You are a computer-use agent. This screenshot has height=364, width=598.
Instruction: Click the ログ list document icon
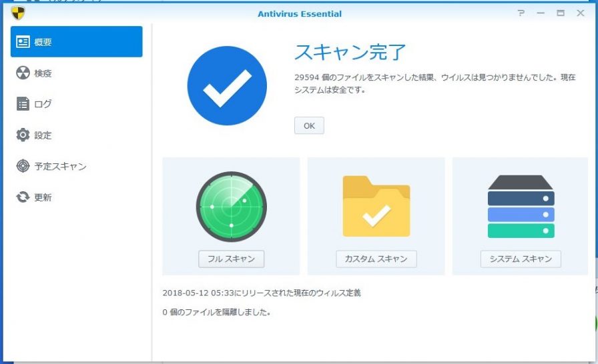point(23,104)
